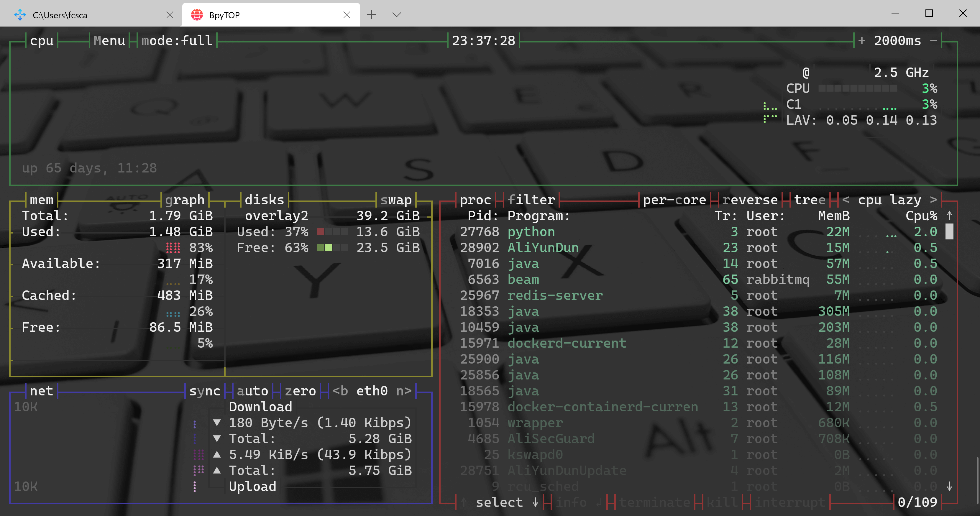Click the minus icon to decrease update interval

pyautogui.click(x=933, y=40)
